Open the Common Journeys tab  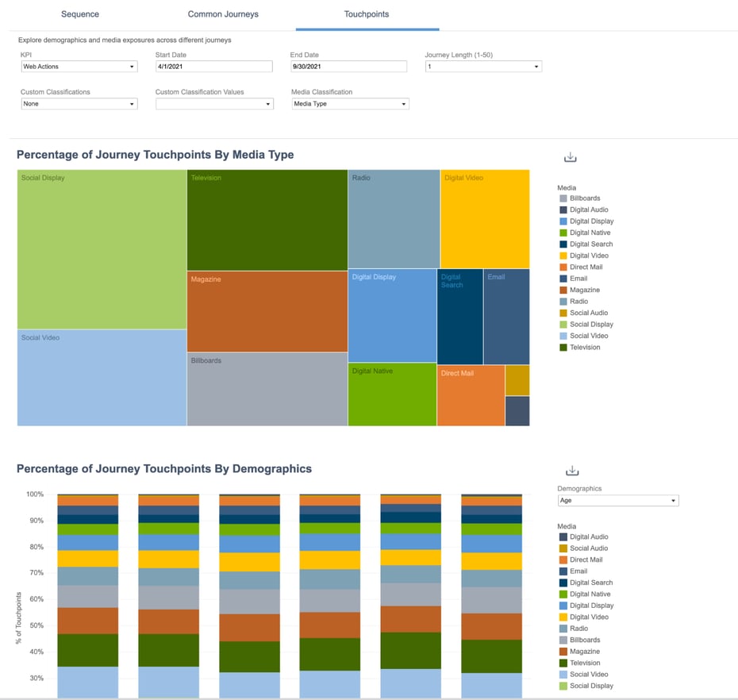point(223,14)
